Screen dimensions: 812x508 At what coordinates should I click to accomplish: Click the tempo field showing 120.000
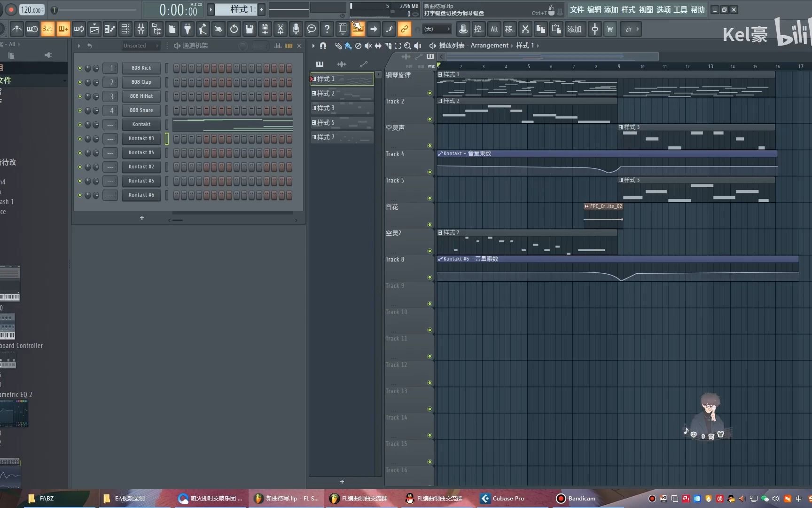31,9
